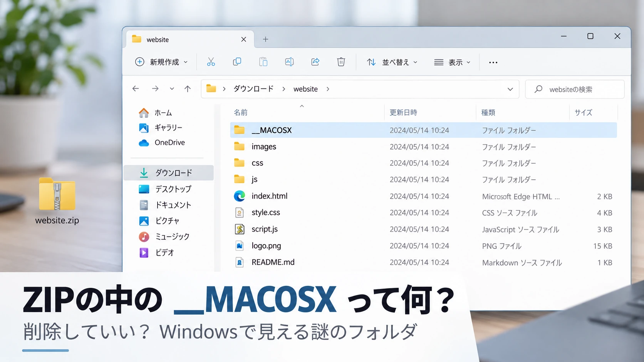
Task: Open ギャラリー in the sidebar
Action: 161,128
